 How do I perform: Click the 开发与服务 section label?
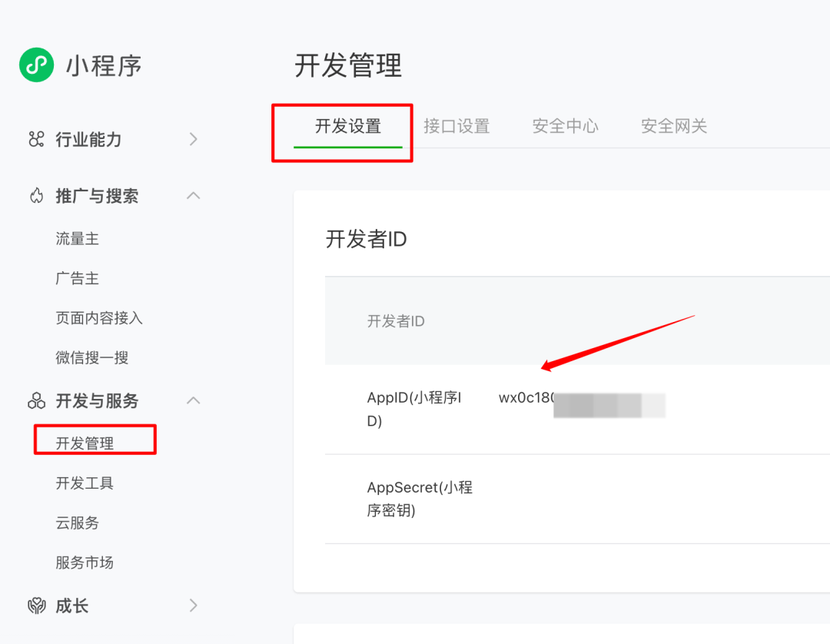tap(97, 401)
